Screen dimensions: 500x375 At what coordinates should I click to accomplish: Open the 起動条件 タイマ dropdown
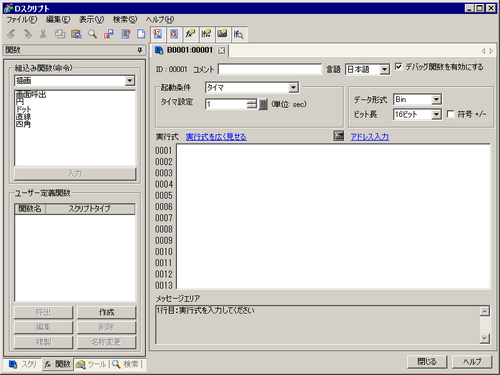tap(293, 88)
